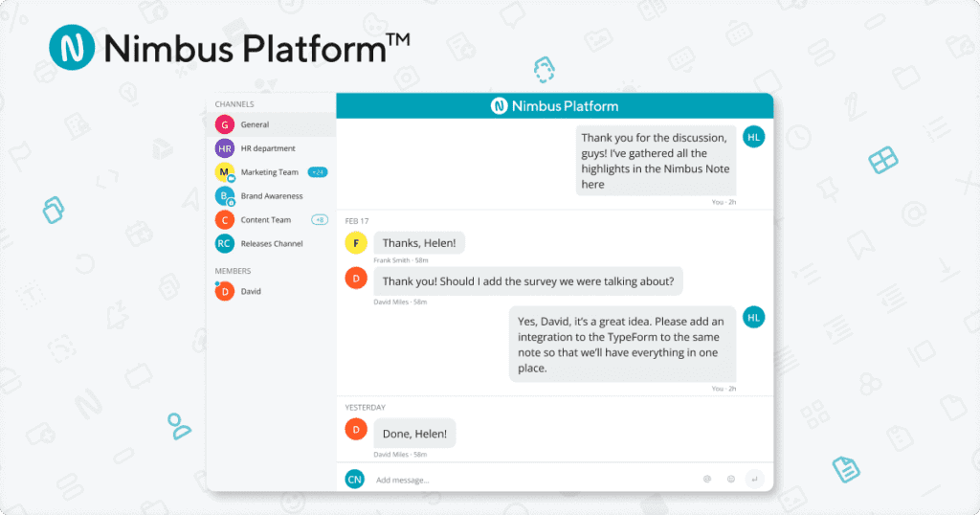
Task: Click the Nimbus Platform header logo in chat
Action: click(x=554, y=106)
